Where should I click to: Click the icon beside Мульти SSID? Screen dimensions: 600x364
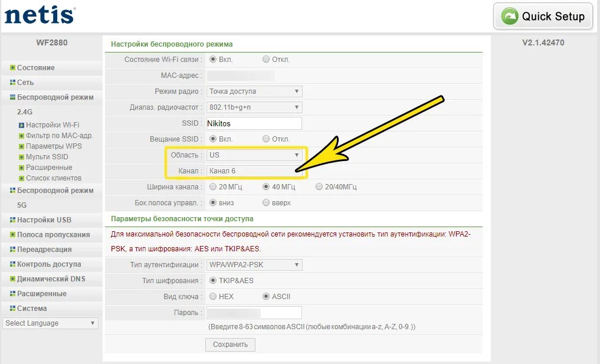coord(21,157)
